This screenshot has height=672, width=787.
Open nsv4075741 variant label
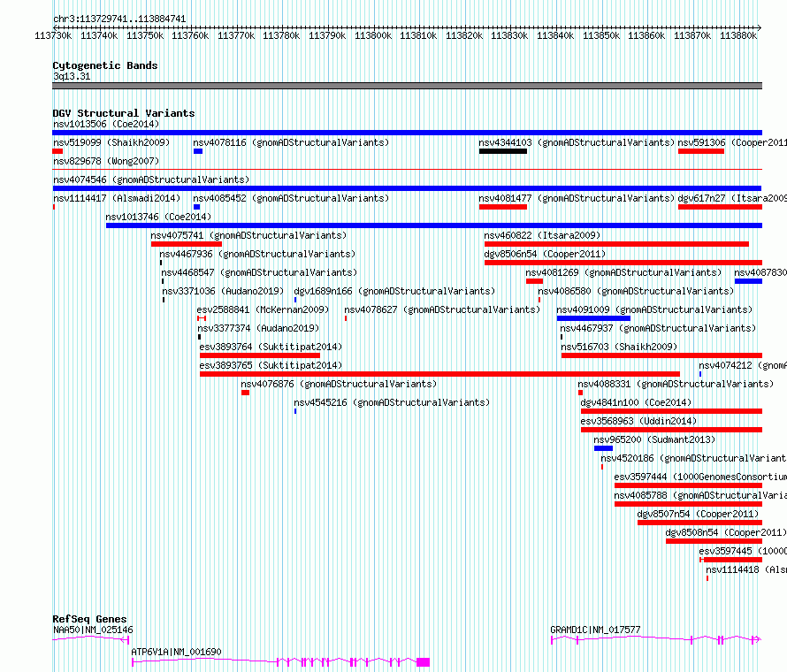249,235
